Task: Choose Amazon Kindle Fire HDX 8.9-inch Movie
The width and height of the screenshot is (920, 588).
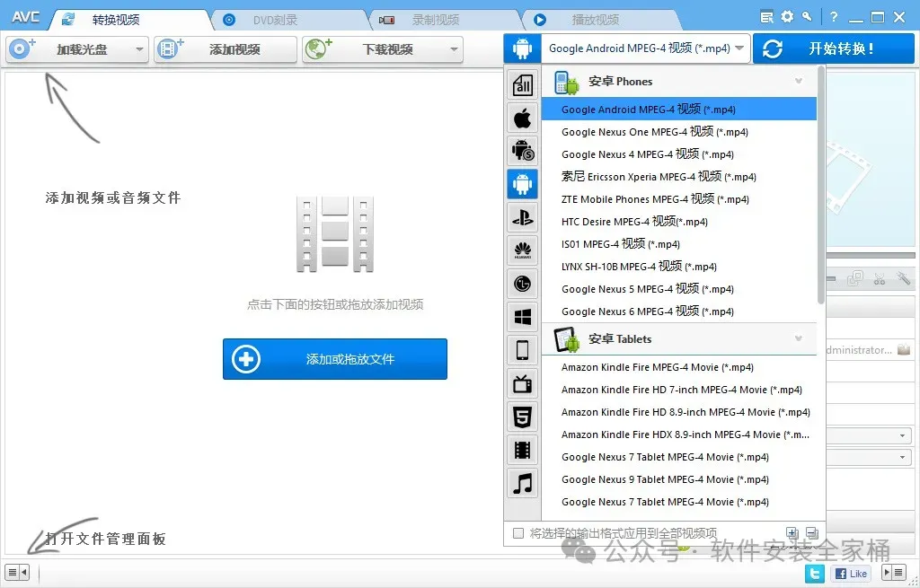Action: pos(679,434)
